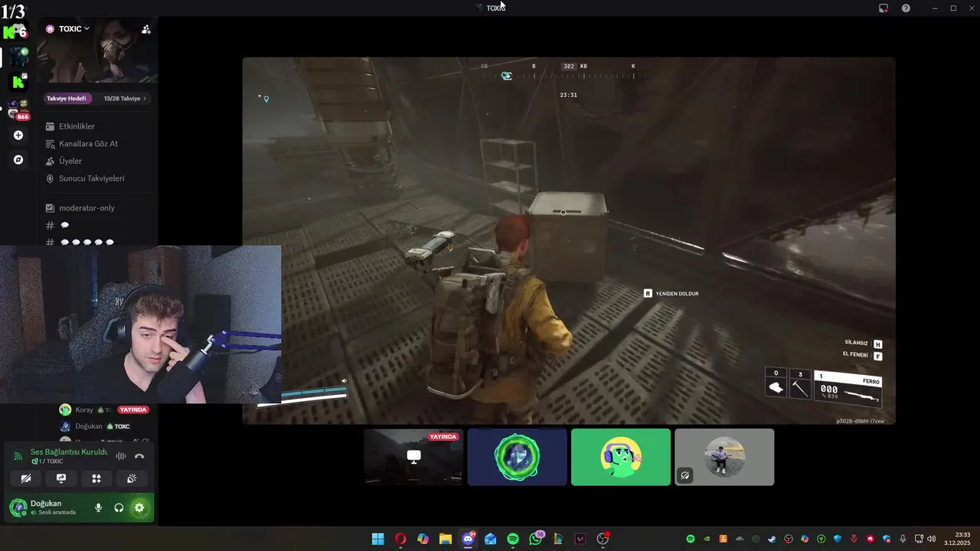Disconnect from the voice call
Screen dimensions: 980x551
[139, 456]
